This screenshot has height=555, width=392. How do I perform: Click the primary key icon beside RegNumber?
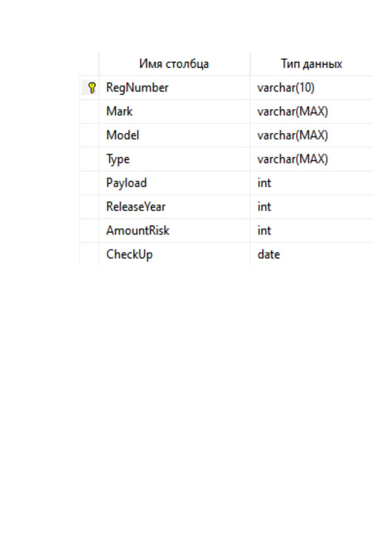(92, 88)
